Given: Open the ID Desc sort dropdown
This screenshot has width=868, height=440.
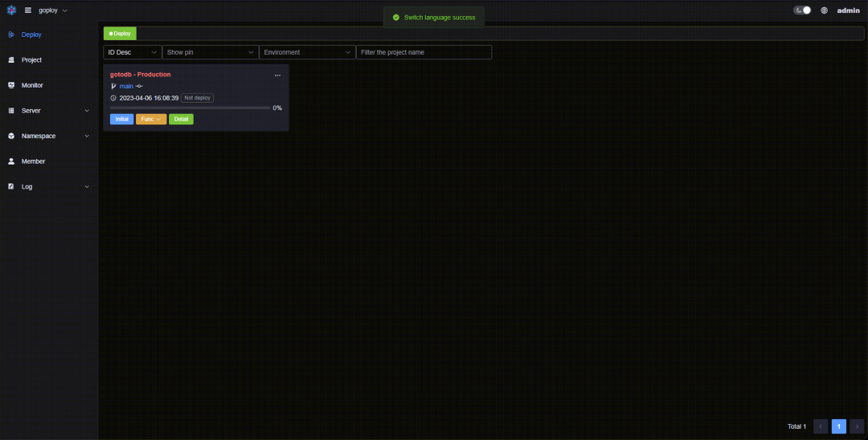Looking at the screenshot, I should coord(133,52).
